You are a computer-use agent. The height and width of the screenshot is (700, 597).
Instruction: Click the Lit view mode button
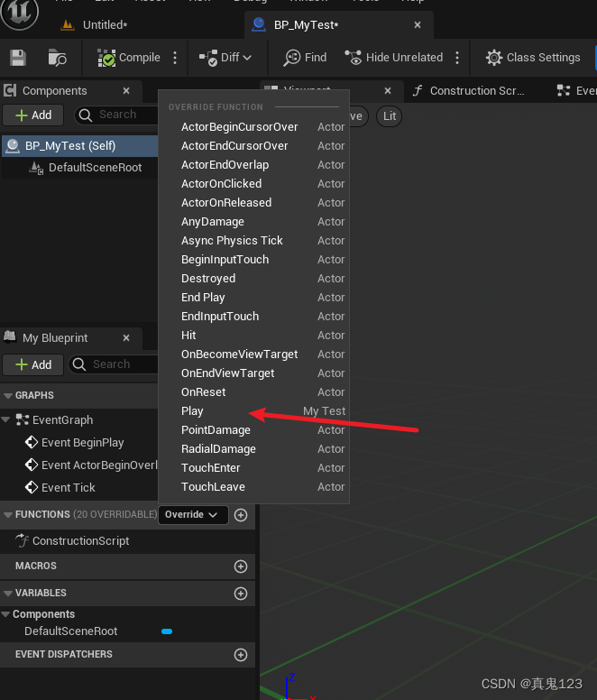coord(390,116)
